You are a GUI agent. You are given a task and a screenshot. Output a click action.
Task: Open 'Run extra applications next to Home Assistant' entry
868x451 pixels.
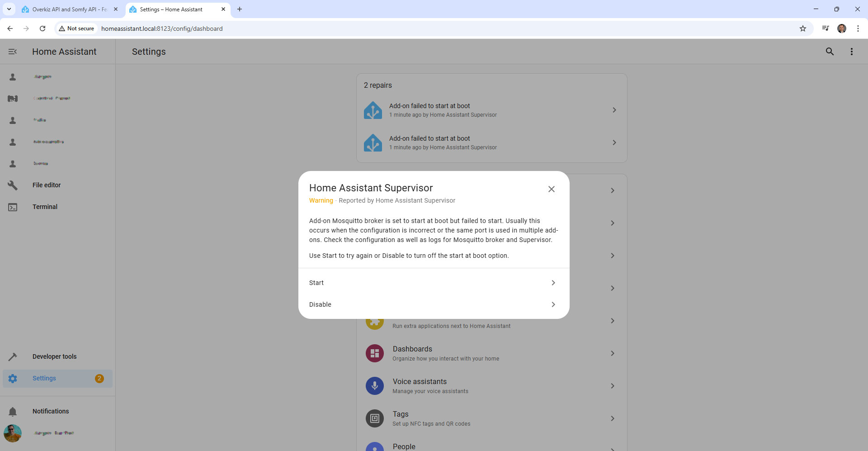pos(451,326)
